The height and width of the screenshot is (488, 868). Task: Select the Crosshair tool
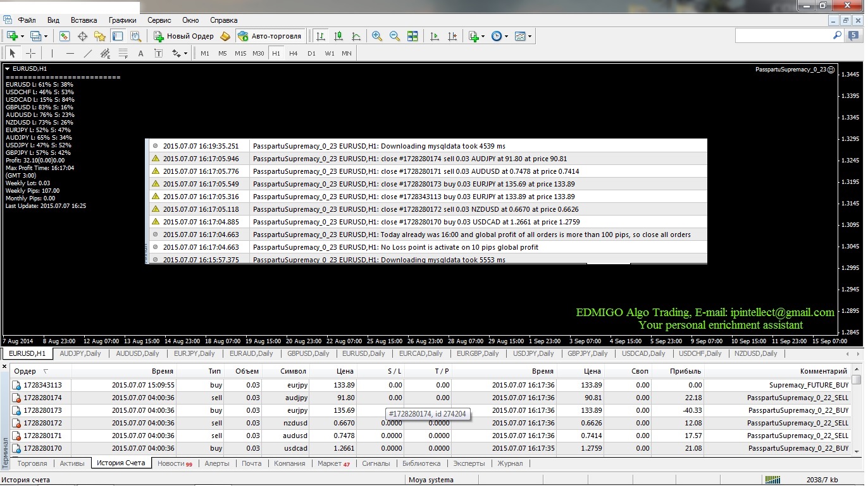tap(30, 53)
